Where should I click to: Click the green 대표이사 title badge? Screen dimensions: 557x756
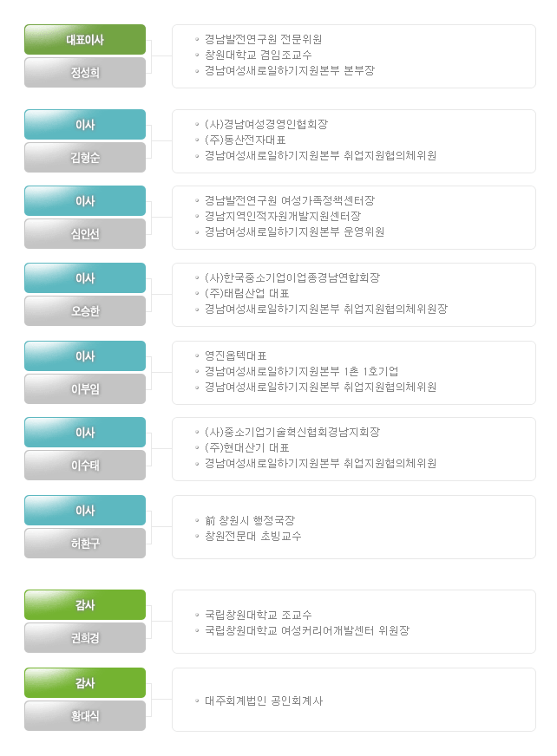click(85, 40)
